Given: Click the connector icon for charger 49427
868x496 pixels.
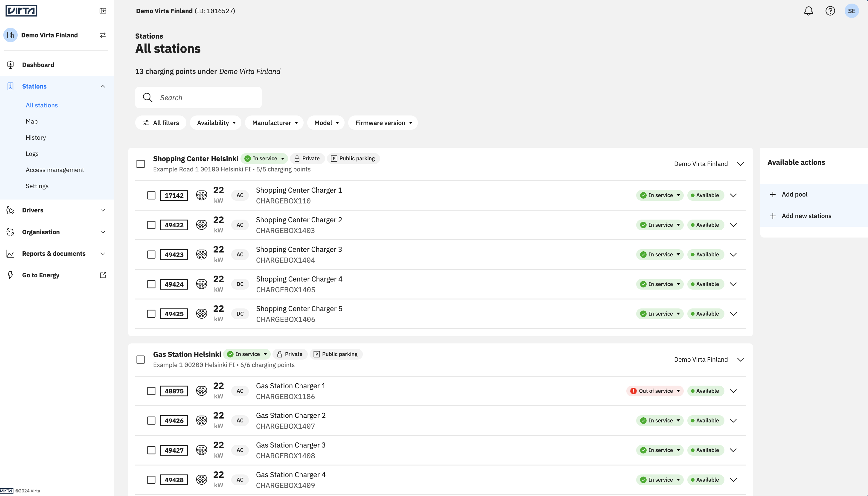Looking at the screenshot, I should coord(202,450).
